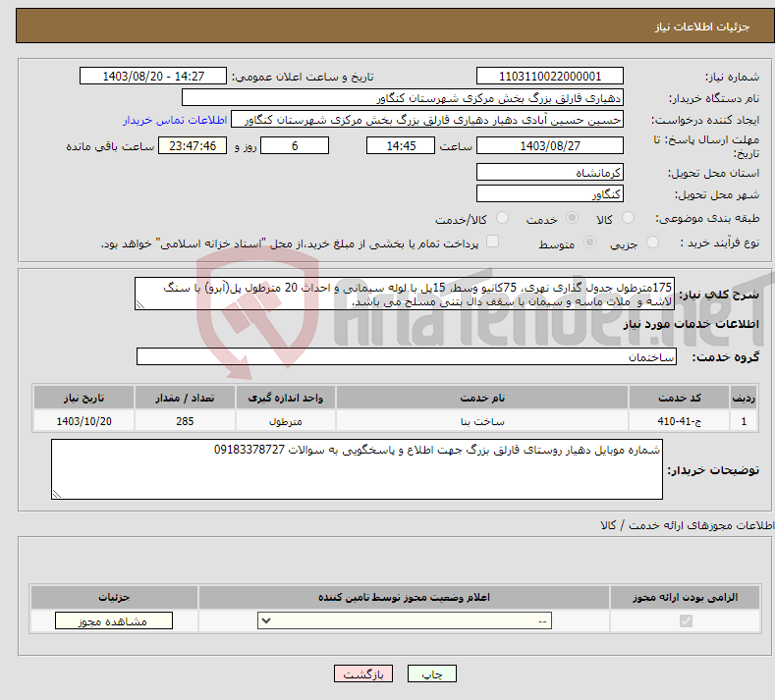Click the تاریخ نیاز column header
This screenshot has height=700, width=775.
(84, 398)
